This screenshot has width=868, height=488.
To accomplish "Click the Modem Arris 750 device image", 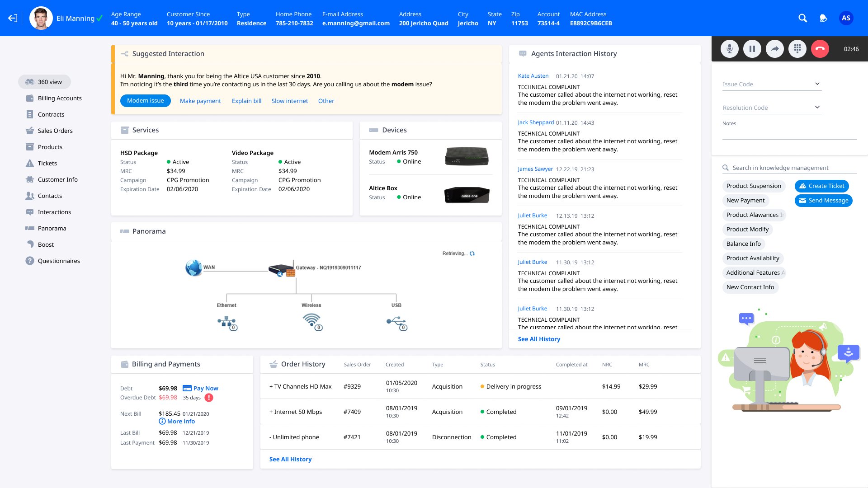I will pyautogui.click(x=467, y=157).
